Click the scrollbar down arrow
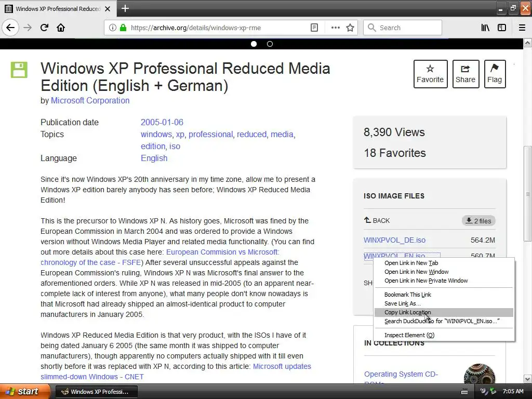Image resolution: width=532 pixels, height=399 pixels. (x=527, y=379)
